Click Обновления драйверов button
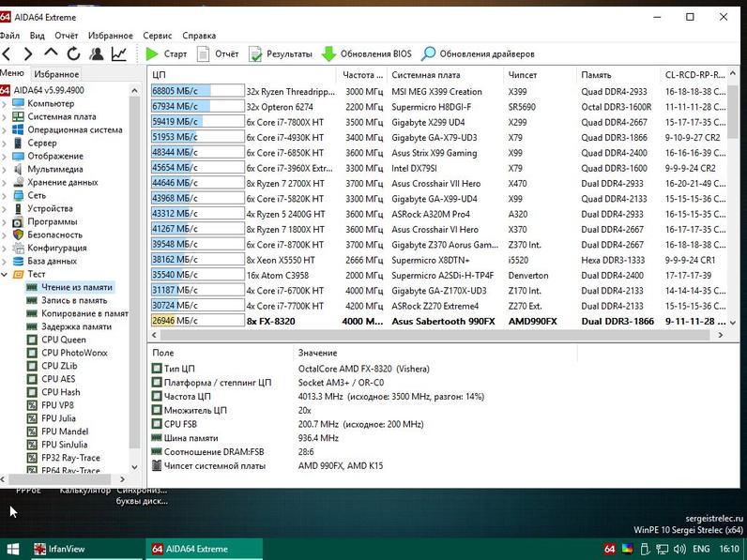The height and width of the screenshot is (560, 747). [x=478, y=53]
